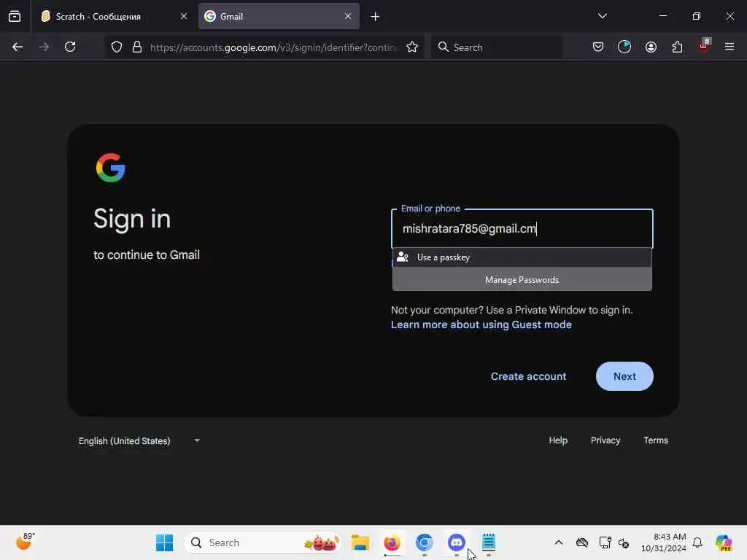Open the Help link
The width and height of the screenshot is (747, 560).
(x=558, y=440)
